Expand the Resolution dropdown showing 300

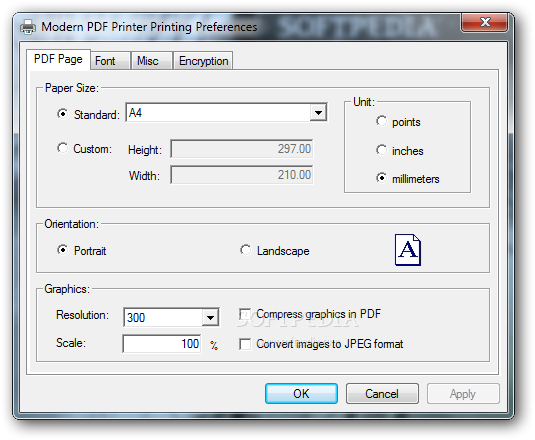click(210, 318)
